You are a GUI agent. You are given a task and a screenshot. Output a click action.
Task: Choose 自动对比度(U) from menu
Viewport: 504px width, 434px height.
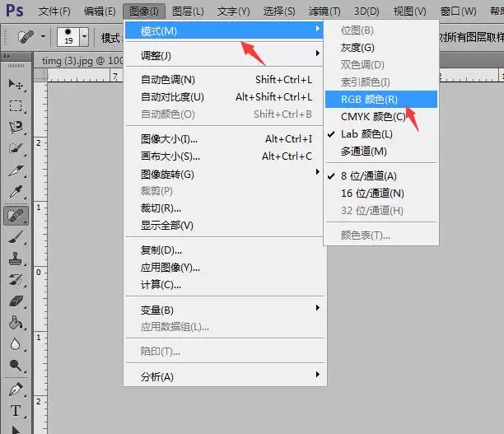(224, 97)
